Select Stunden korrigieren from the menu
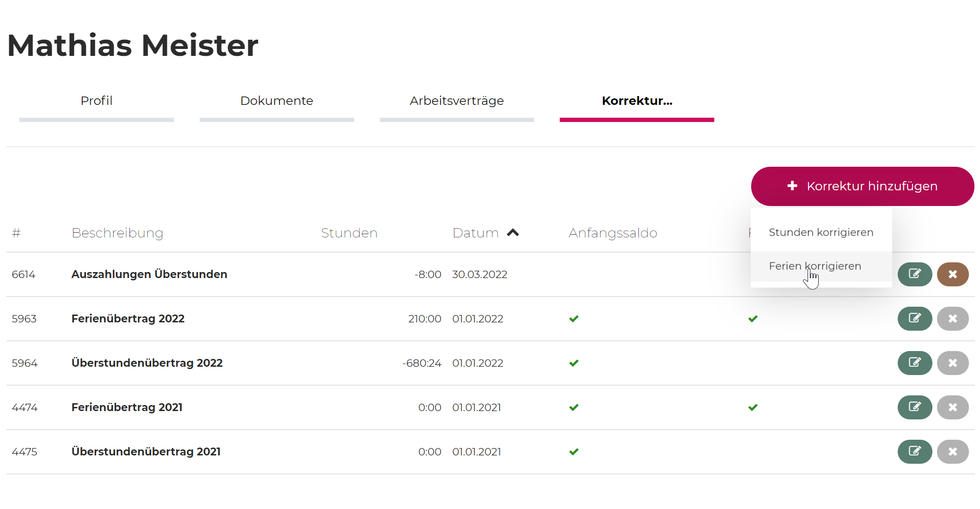Viewport: 980px width, 509px height. (821, 232)
